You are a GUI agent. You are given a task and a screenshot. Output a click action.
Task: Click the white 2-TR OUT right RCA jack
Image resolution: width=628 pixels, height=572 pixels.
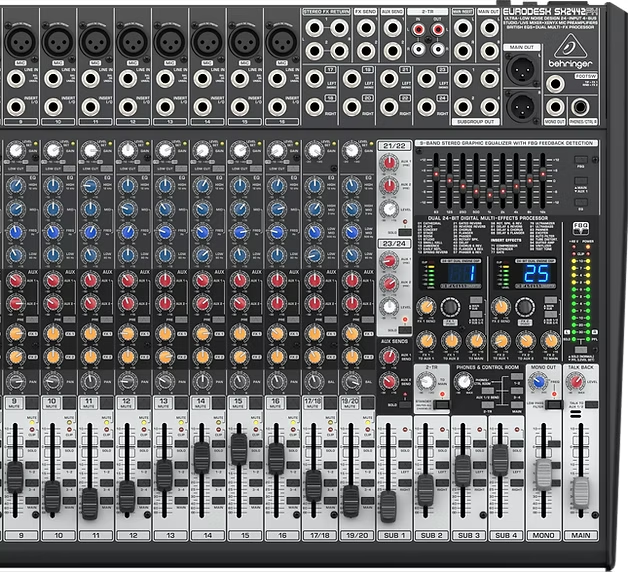pyautogui.click(x=438, y=49)
